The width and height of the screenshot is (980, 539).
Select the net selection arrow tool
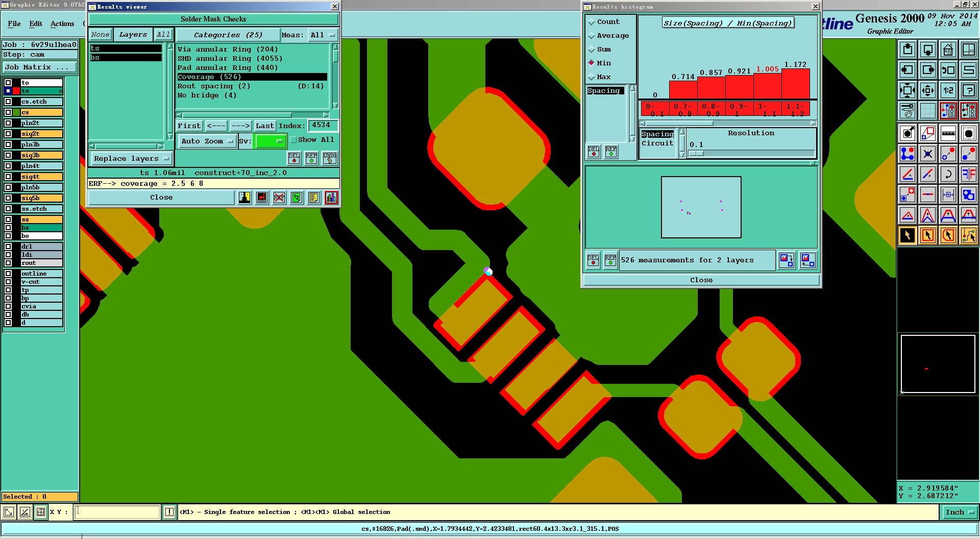pyautogui.click(x=968, y=235)
